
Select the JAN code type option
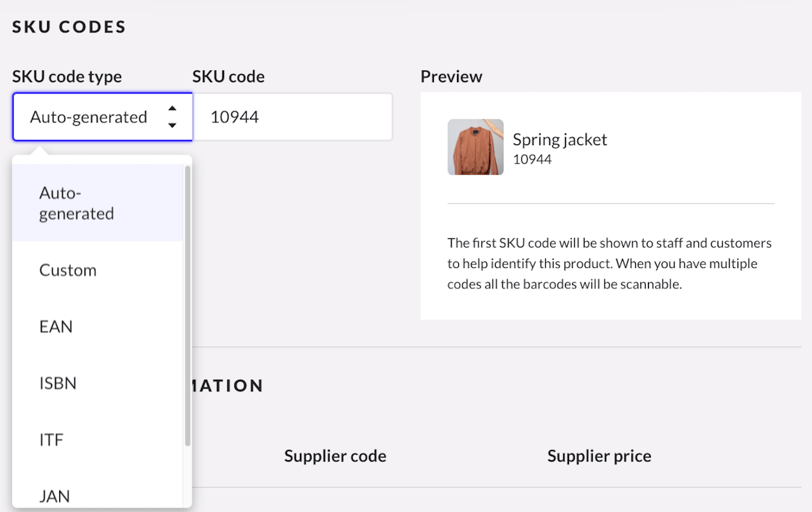coord(55,496)
